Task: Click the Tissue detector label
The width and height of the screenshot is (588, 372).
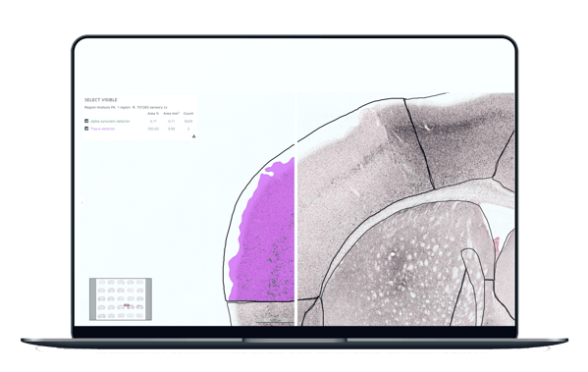Action: click(103, 129)
